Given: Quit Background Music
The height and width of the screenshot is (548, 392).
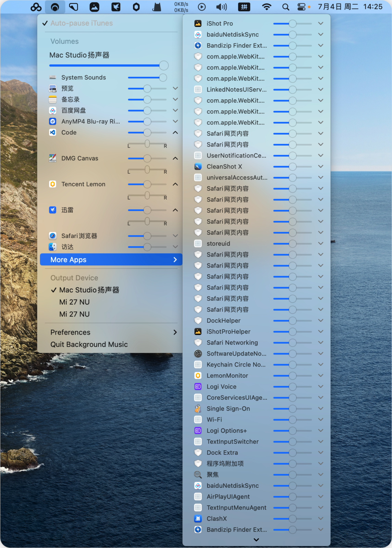Looking at the screenshot, I should point(89,345).
